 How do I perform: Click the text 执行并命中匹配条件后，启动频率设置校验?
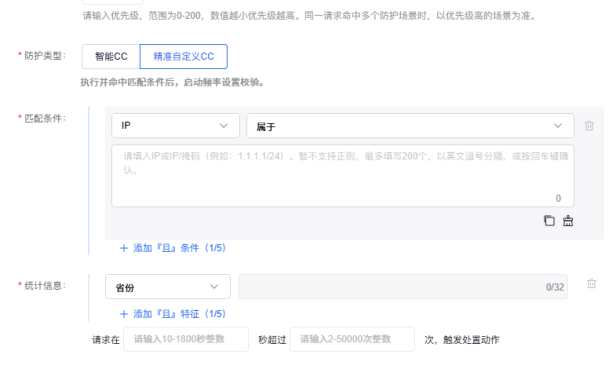point(172,82)
